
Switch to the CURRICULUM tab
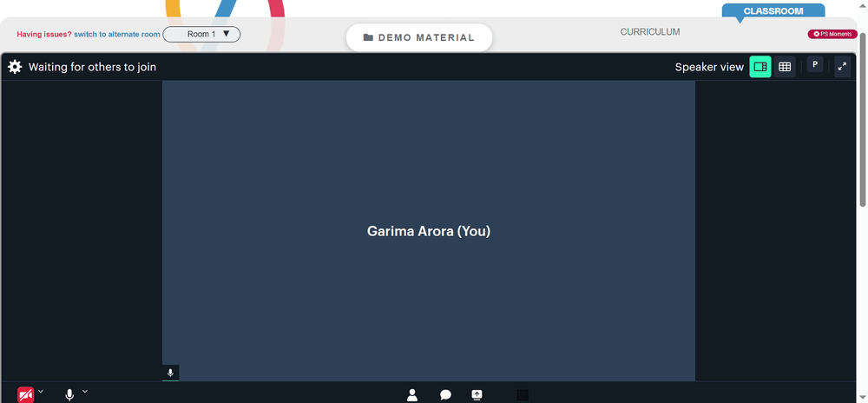point(650,32)
